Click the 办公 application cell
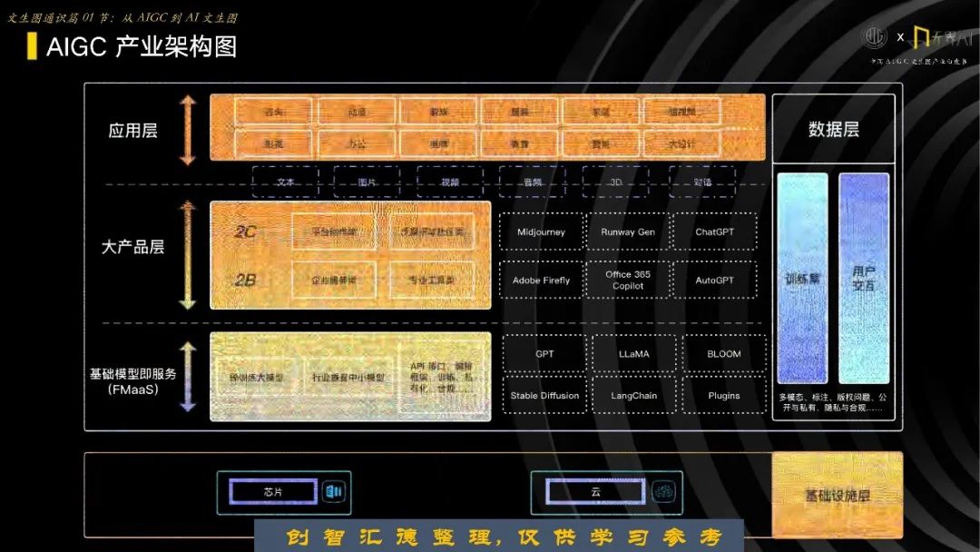This screenshot has width=980, height=552. point(357,143)
